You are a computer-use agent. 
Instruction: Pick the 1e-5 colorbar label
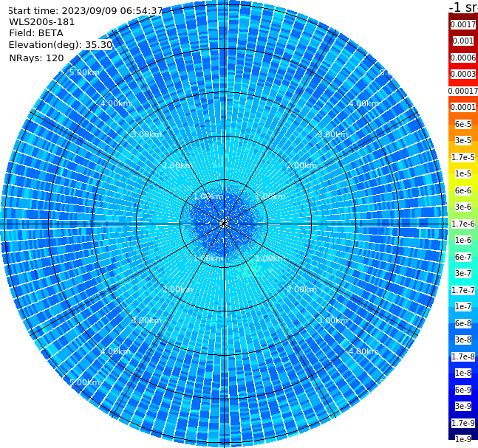[463, 173]
